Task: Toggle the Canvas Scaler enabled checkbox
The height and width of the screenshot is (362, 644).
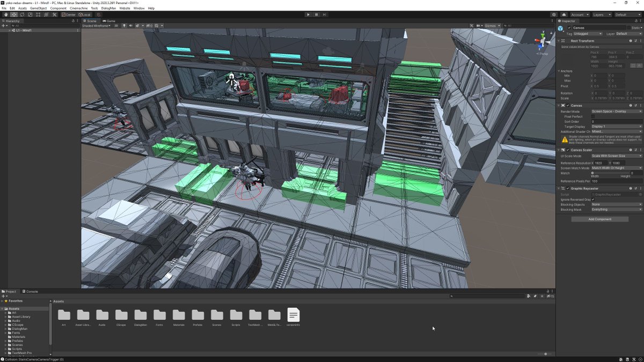Action: [x=568, y=150]
